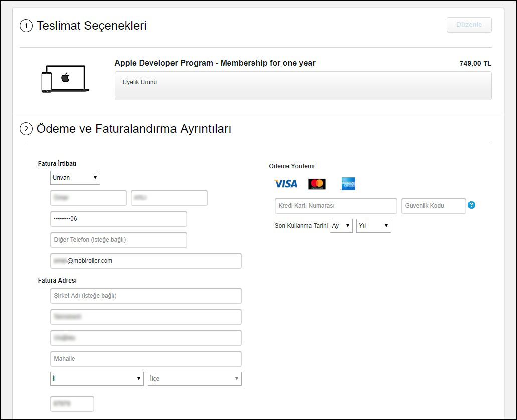Click the first name input field
This screenshot has width=517, height=420.
tap(88, 198)
